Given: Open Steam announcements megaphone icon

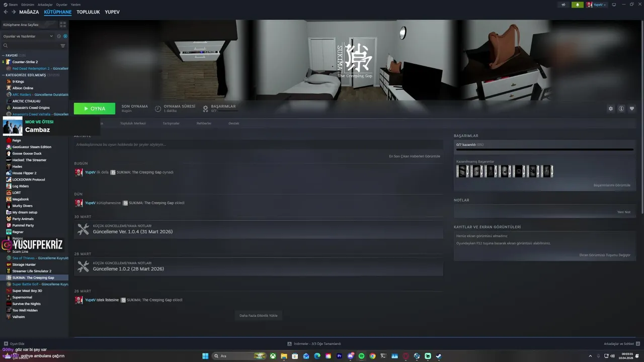Looking at the screenshot, I should coord(563,5).
